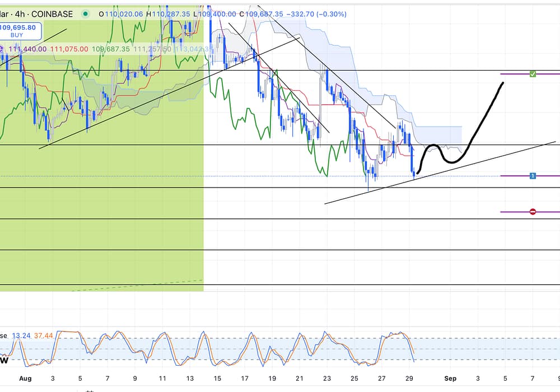Click the red indicator value 111,075.00
The height and width of the screenshot is (392, 560).
pos(69,49)
